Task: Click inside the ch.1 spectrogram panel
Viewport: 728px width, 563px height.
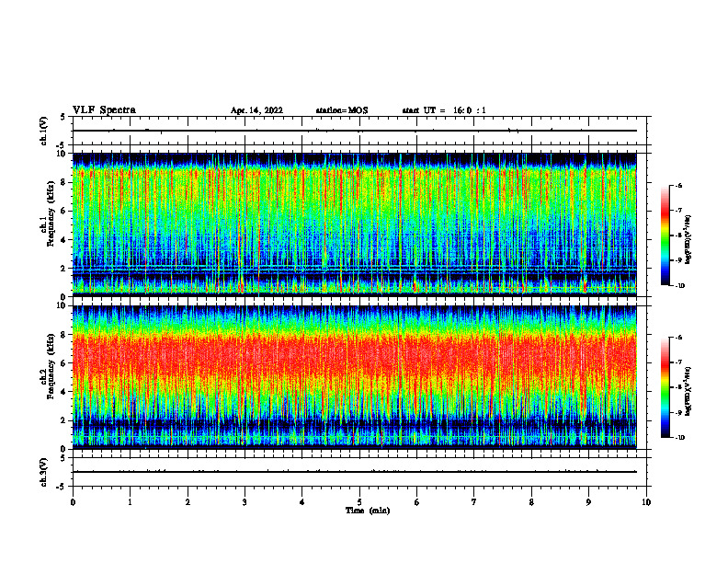Action: pos(355,224)
